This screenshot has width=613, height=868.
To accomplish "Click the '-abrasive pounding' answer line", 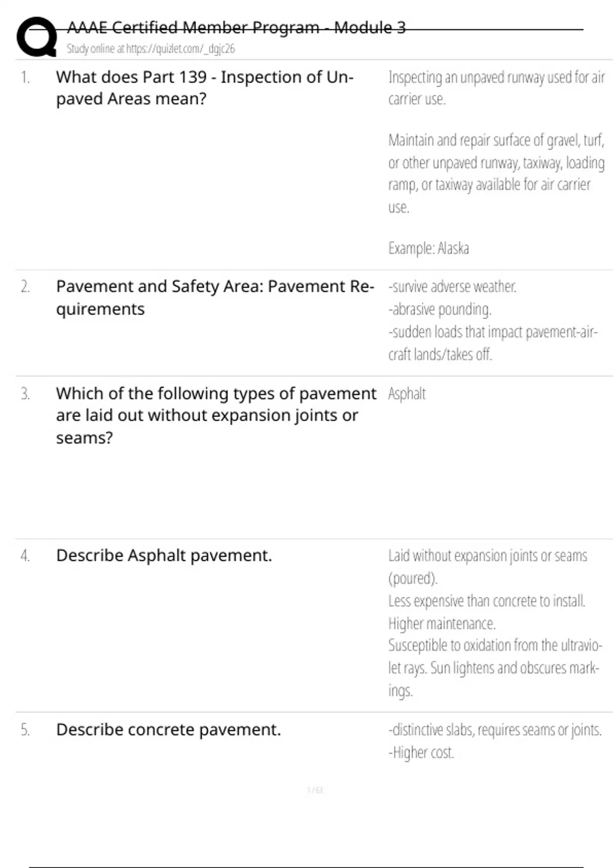I will (440, 309).
